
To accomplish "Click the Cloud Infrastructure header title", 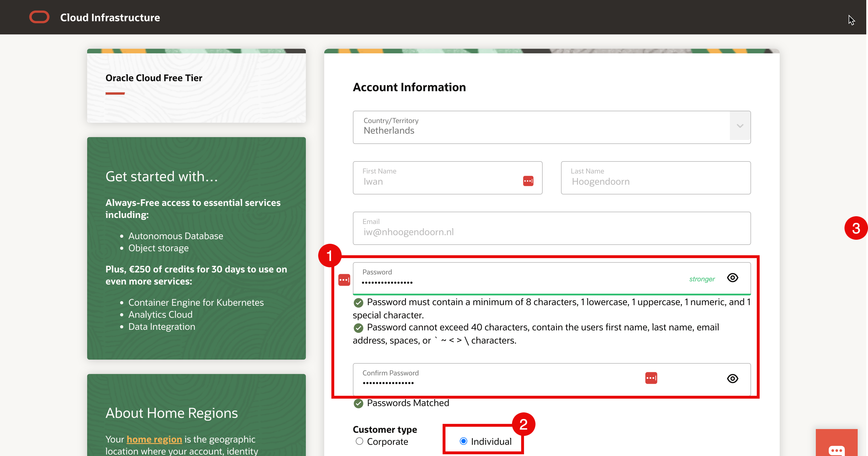I will (110, 17).
